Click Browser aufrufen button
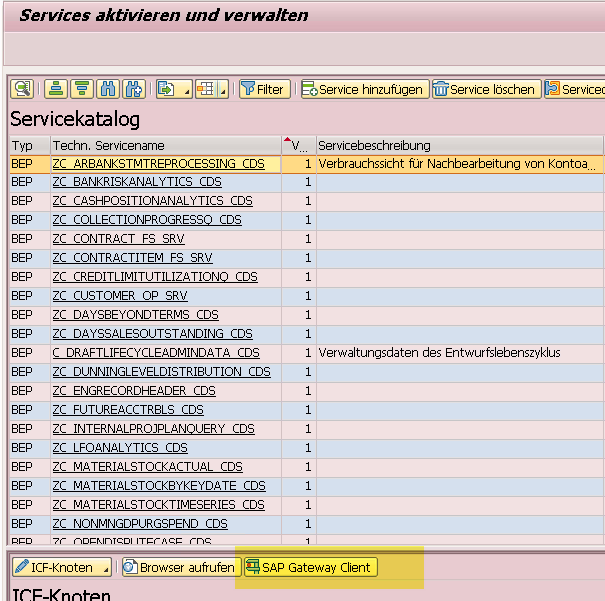This screenshot has width=605, height=601. pyautogui.click(x=179, y=567)
